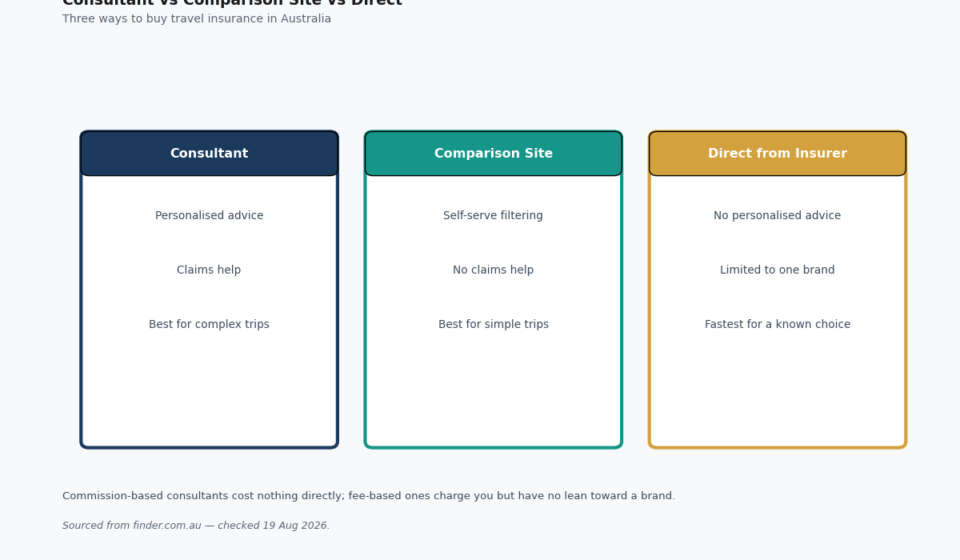This screenshot has height=560, width=960.
Task: Click Fastest for a known choice
Action: (778, 324)
